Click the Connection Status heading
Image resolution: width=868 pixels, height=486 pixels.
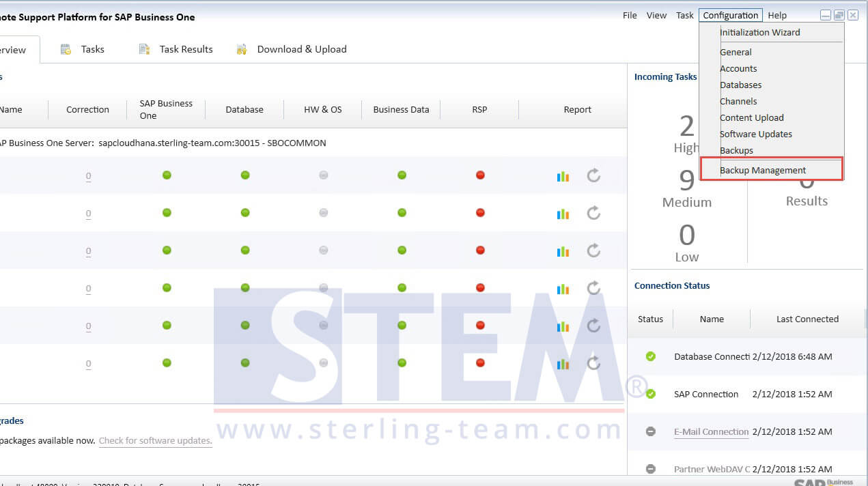[672, 285]
